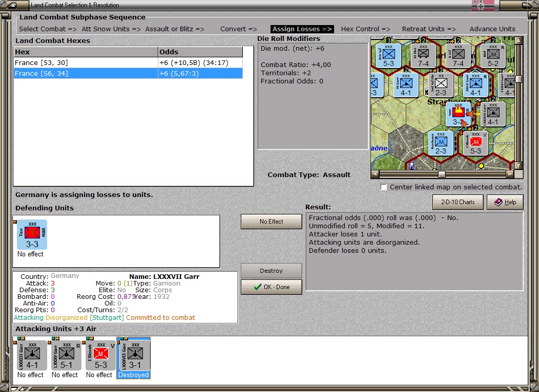Click the Committed to combat status text
Image resolution: width=539 pixels, height=392 pixels.
(x=160, y=318)
